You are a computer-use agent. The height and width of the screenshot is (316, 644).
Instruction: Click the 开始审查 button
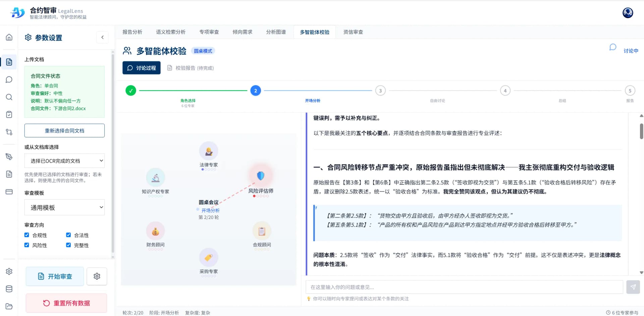pyautogui.click(x=55, y=276)
